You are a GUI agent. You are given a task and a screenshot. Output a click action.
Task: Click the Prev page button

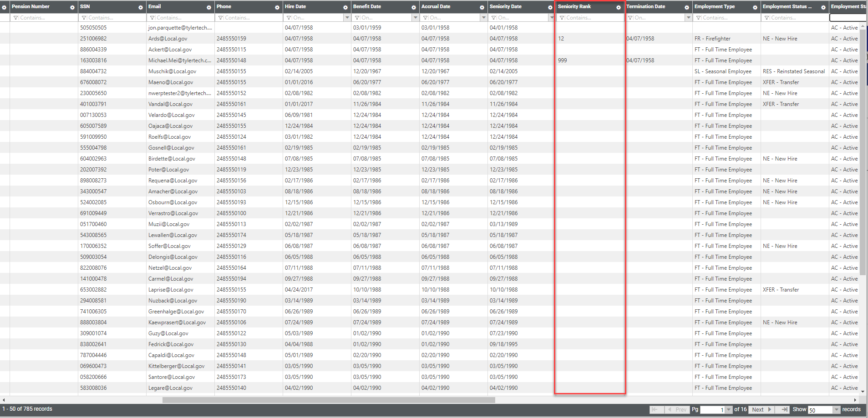point(677,410)
